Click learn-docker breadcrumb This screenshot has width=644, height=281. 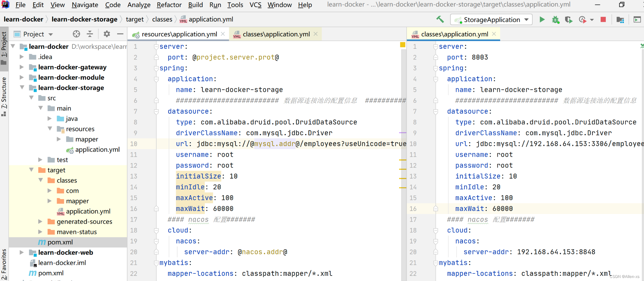(23, 19)
